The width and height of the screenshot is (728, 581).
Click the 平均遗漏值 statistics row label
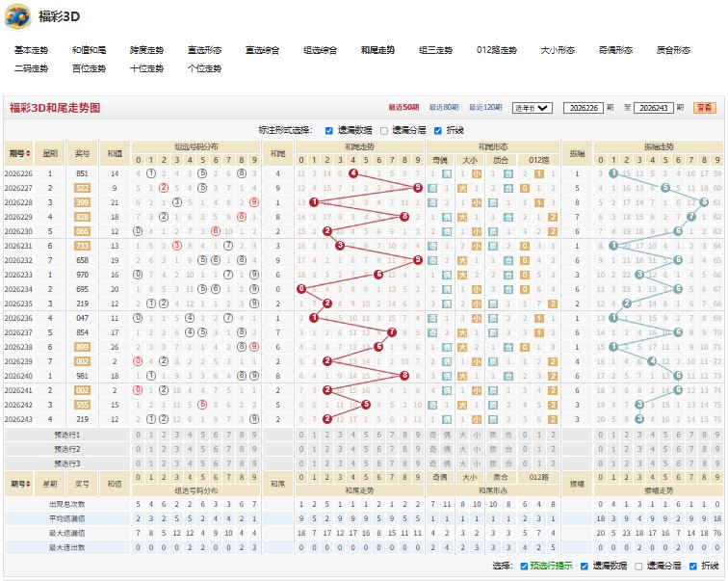tap(67, 518)
